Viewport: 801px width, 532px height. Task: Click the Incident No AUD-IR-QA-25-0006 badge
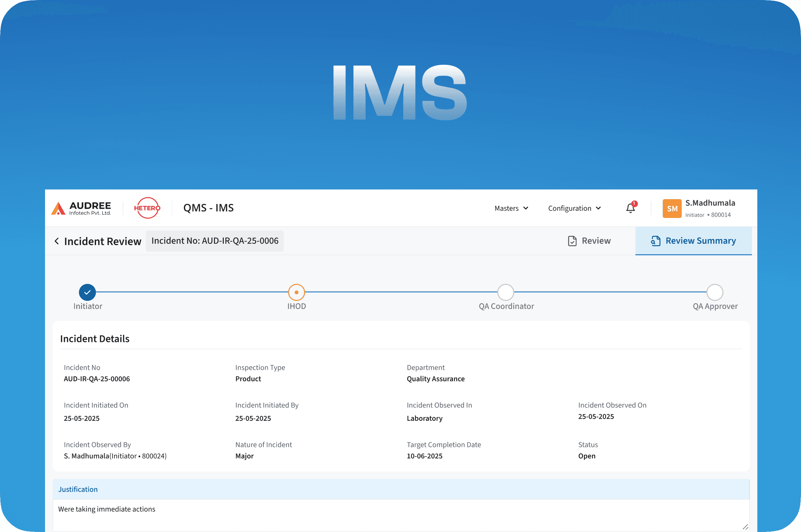pos(214,241)
